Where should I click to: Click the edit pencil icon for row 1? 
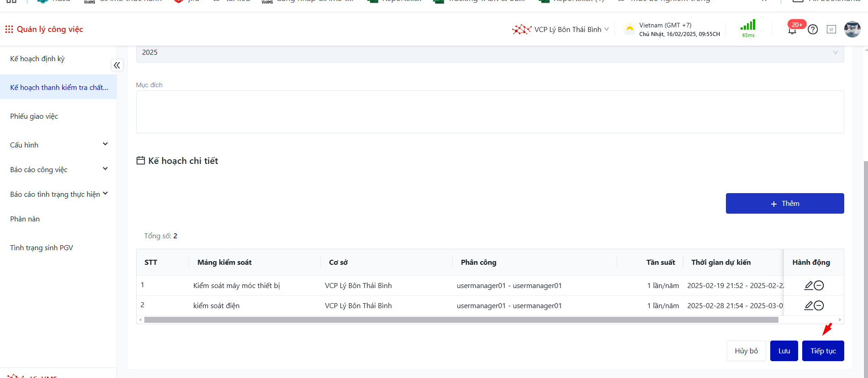[809, 285]
